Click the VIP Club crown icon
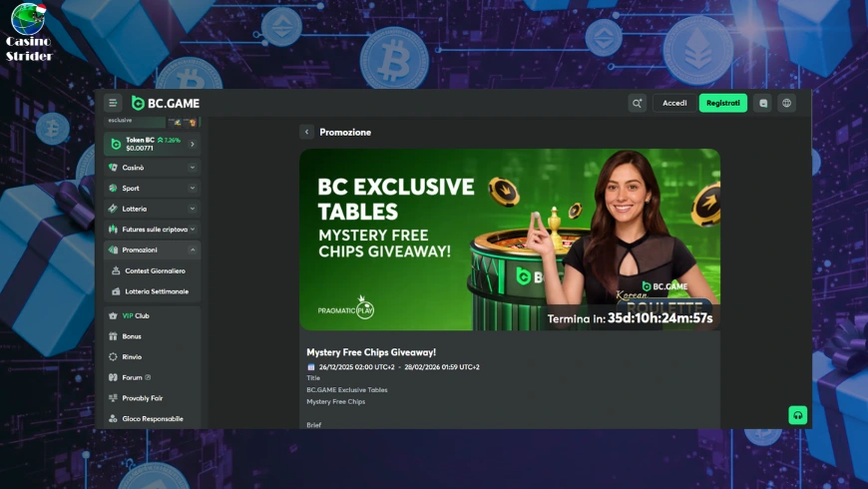The height and width of the screenshot is (489, 868). (113, 315)
